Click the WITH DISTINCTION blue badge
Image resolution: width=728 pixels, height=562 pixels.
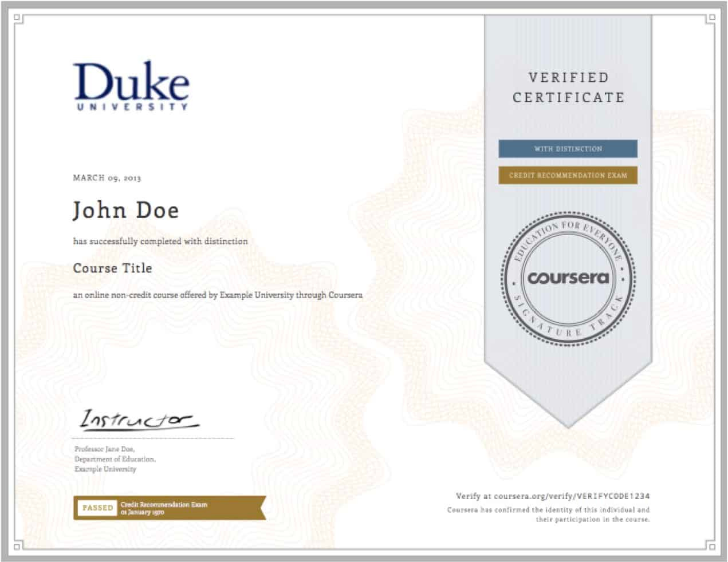point(568,149)
